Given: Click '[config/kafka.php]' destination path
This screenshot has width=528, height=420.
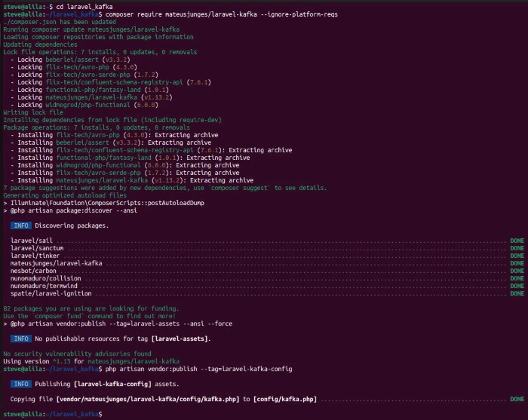Looking at the screenshot, I should [x=285, y=399].
